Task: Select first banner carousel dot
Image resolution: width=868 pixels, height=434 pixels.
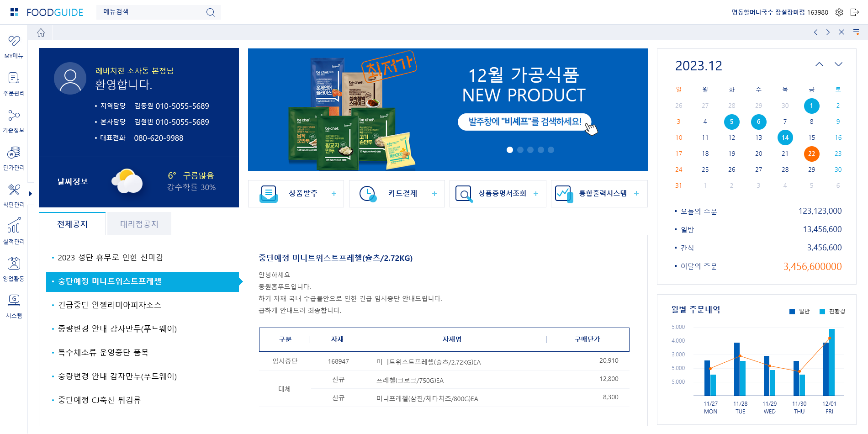Action: (x=510, y=150)
